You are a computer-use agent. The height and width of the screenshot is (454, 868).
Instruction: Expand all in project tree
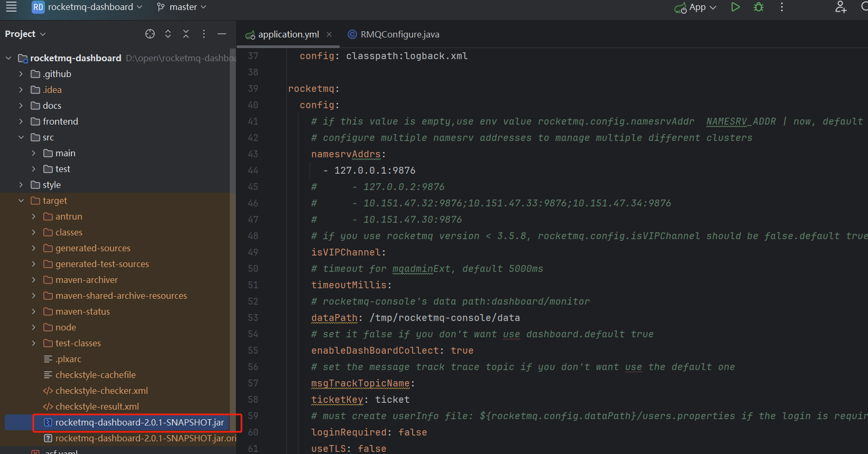coord(168,34)
